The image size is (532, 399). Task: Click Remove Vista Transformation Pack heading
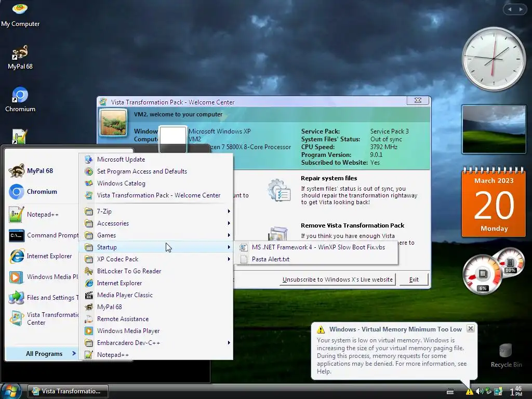pos(353,225)
